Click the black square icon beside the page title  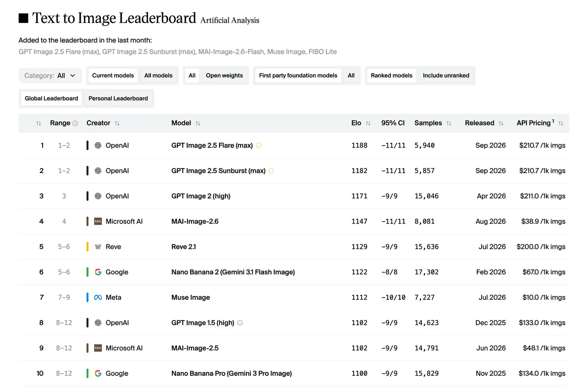coord(23,19)
